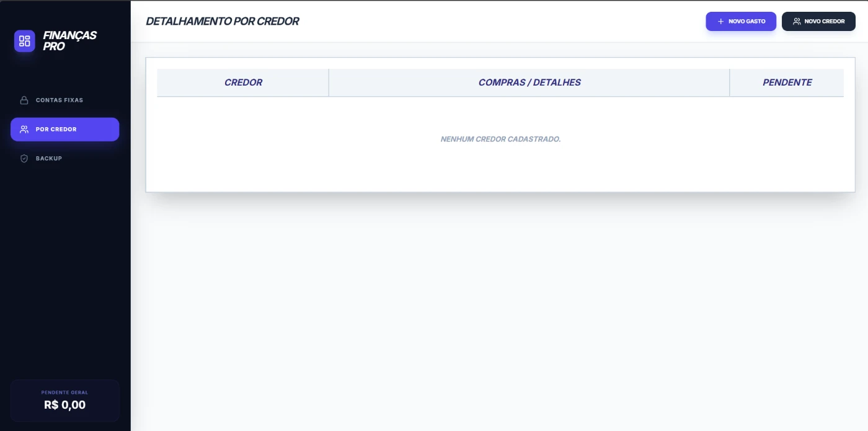Click the Credor column header

point(243,82)
